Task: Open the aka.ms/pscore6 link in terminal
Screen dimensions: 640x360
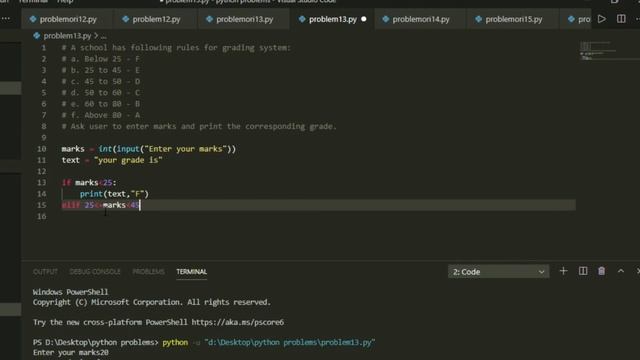Action: point(238,322)
